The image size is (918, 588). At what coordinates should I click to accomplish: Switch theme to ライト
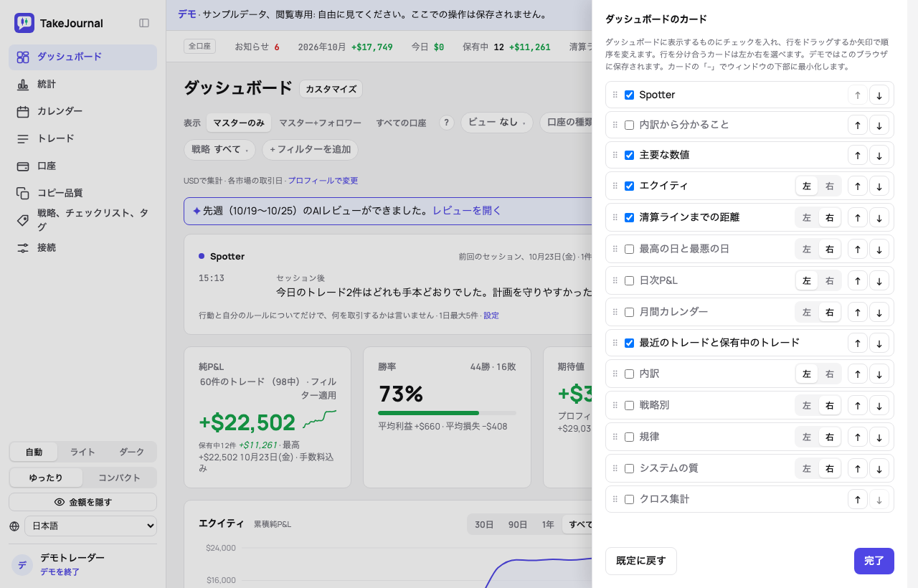[x=82, y=452]
